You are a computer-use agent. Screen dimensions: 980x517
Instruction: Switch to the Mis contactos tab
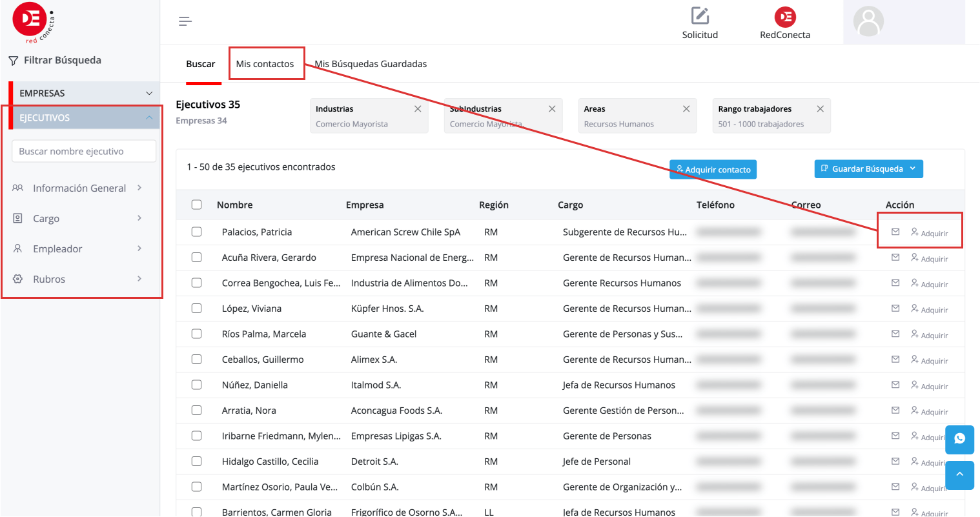265,64
